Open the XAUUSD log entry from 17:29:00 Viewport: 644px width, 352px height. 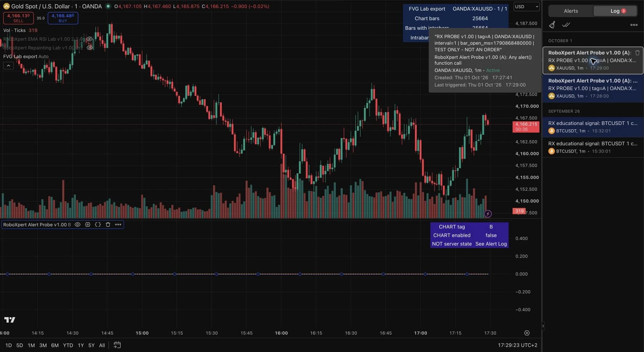[x=593, y=60]
